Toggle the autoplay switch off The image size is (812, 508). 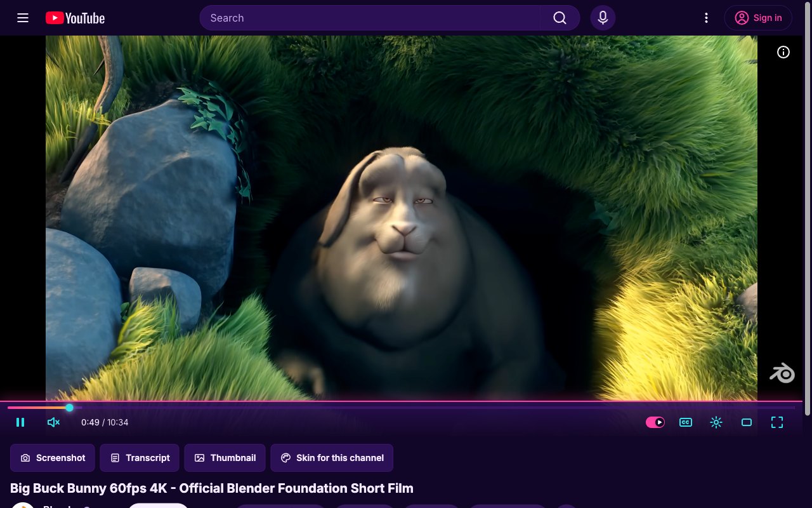pyautogui.click(x=655, y=422)
